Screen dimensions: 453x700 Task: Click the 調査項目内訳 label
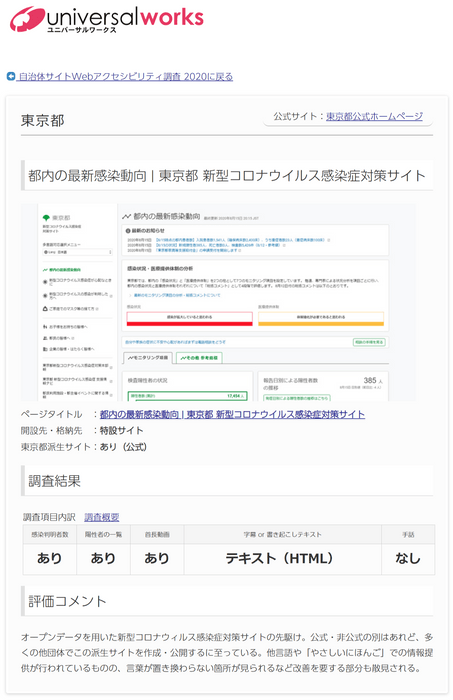pos(50,517)
